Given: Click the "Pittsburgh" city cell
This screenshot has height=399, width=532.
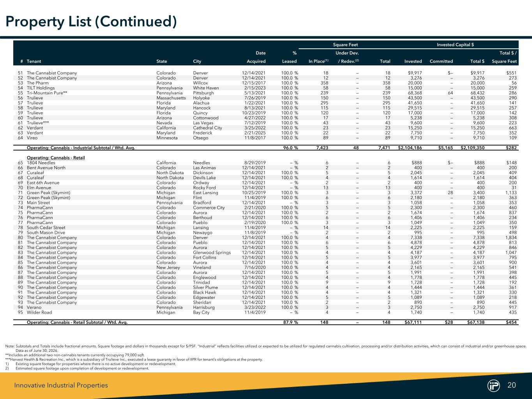Looking at the screenshot, I should click(203, 93).
